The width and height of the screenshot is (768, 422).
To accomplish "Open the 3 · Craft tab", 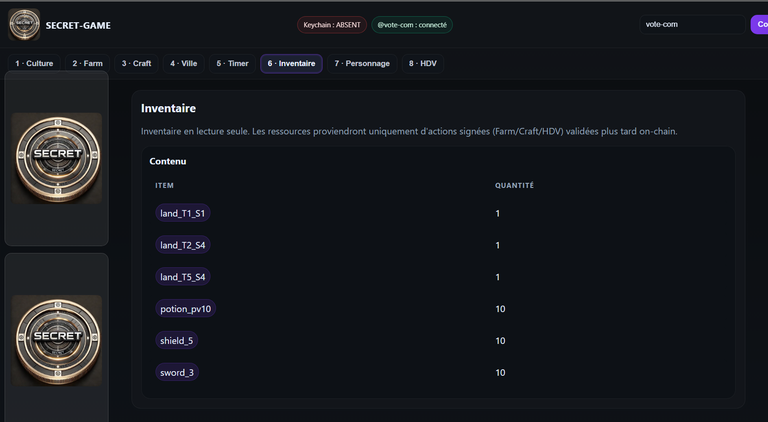I will coord(137,64).
